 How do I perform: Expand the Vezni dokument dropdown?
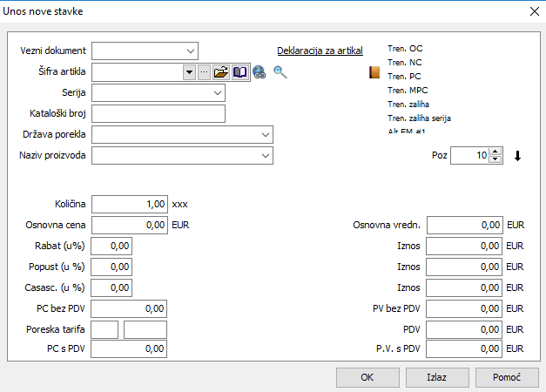coord(190,51)
